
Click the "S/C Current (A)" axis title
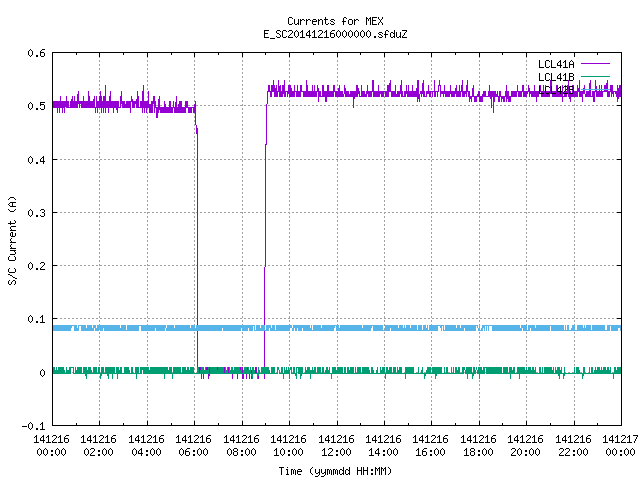pyautogui.click(x=13, y=241)
